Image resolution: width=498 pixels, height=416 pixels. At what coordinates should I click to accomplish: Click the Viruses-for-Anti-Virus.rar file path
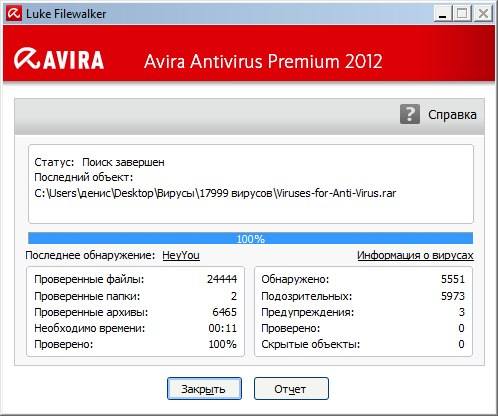(215, 193)
